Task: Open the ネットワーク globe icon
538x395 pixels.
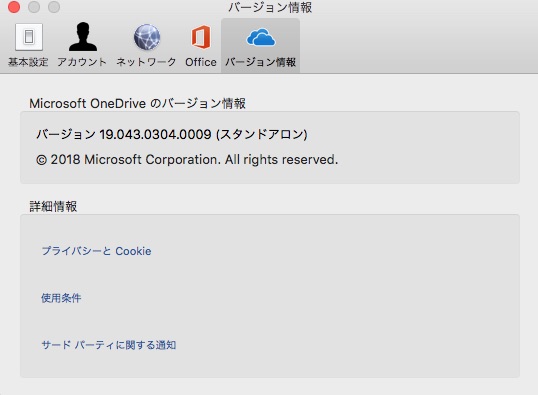Action: coord(147,37)
